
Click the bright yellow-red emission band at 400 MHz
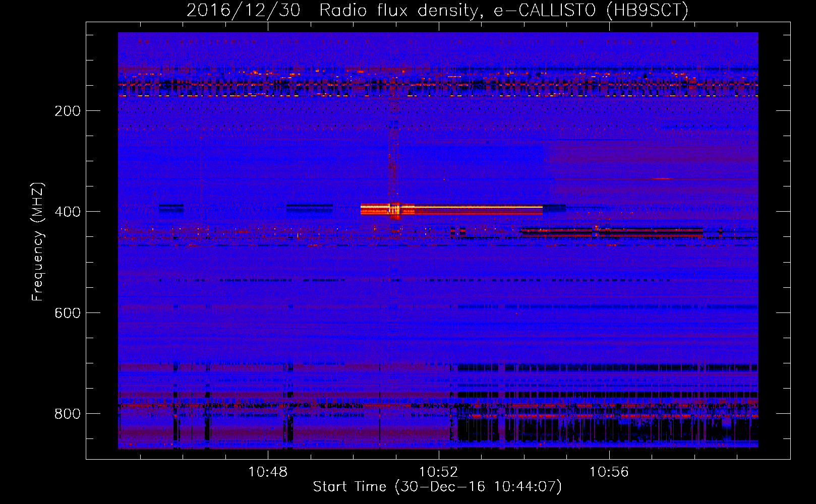[x=451, y=209]
